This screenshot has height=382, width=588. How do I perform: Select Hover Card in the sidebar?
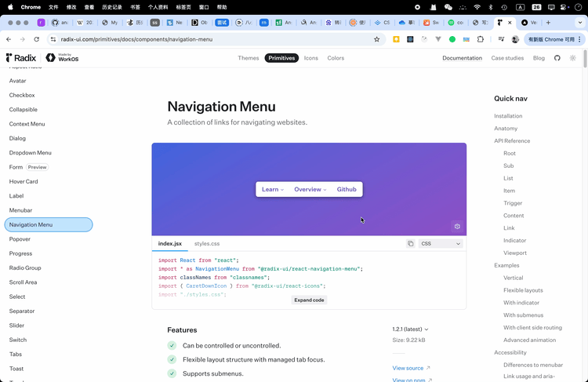(49, 182)
